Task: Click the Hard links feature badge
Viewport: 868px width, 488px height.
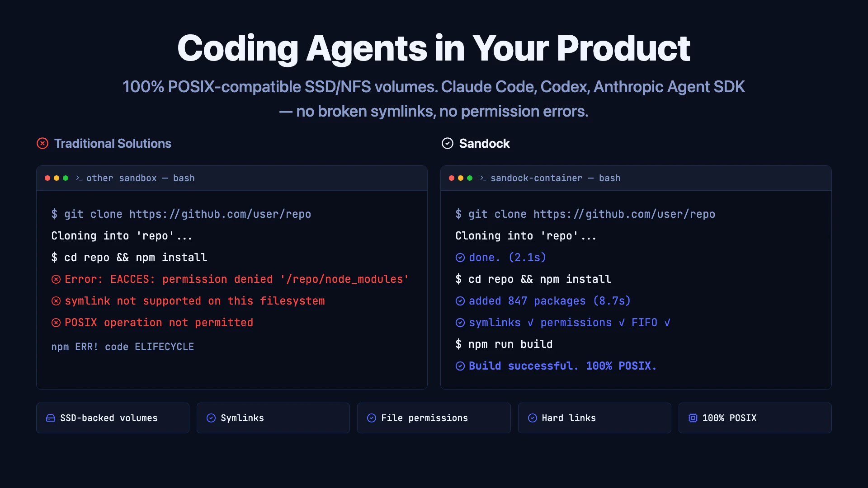Action: pos(594,418)
